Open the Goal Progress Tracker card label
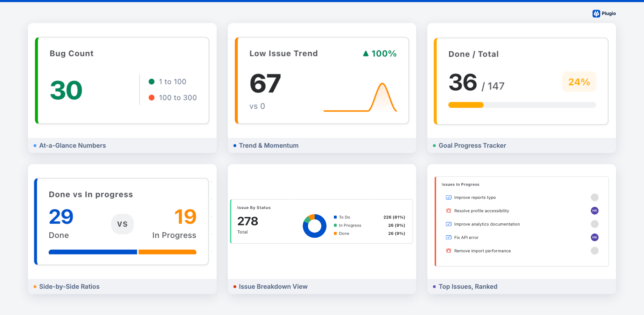Image resolution: width=644 pixels, height=315 pixels. [472, 146]
